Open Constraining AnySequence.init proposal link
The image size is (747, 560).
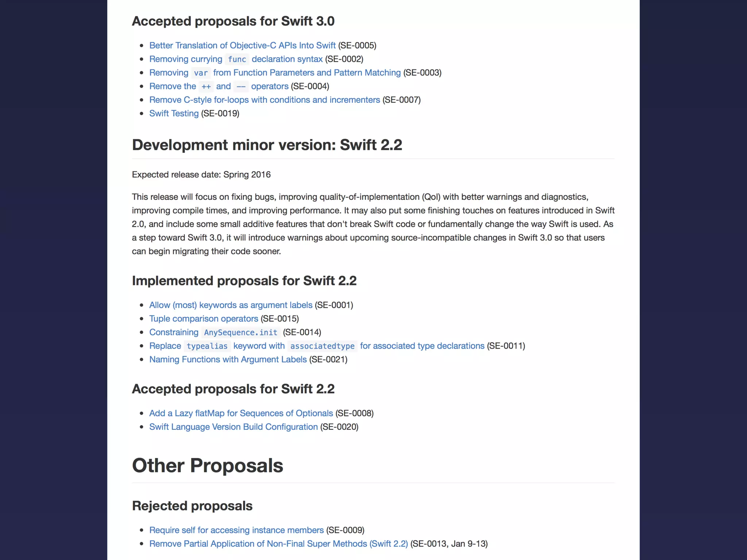click(x=213, y=332)
